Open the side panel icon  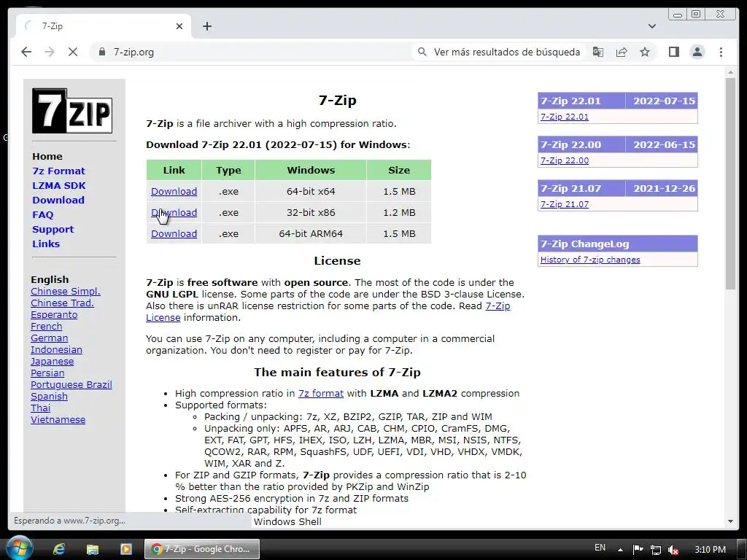point(673,52)
